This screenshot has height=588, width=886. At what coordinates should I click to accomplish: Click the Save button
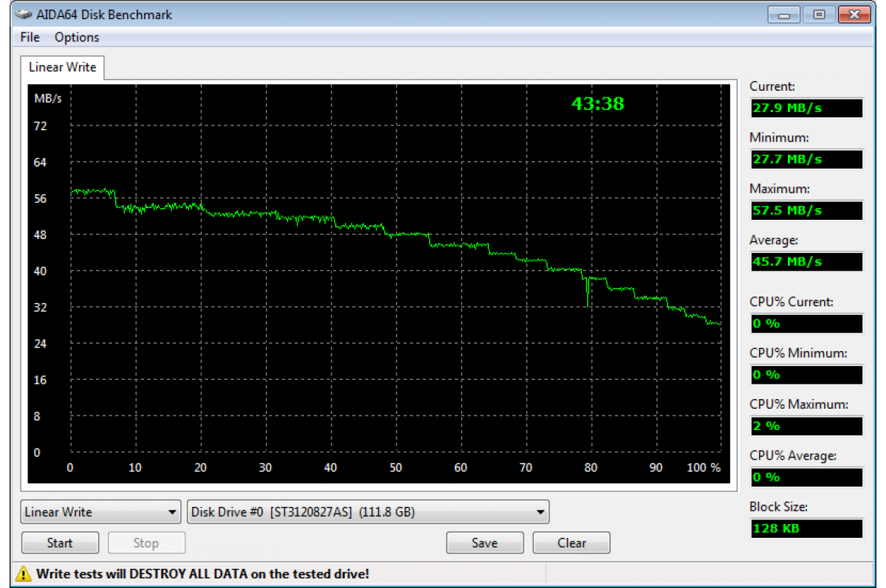(484, 543)
